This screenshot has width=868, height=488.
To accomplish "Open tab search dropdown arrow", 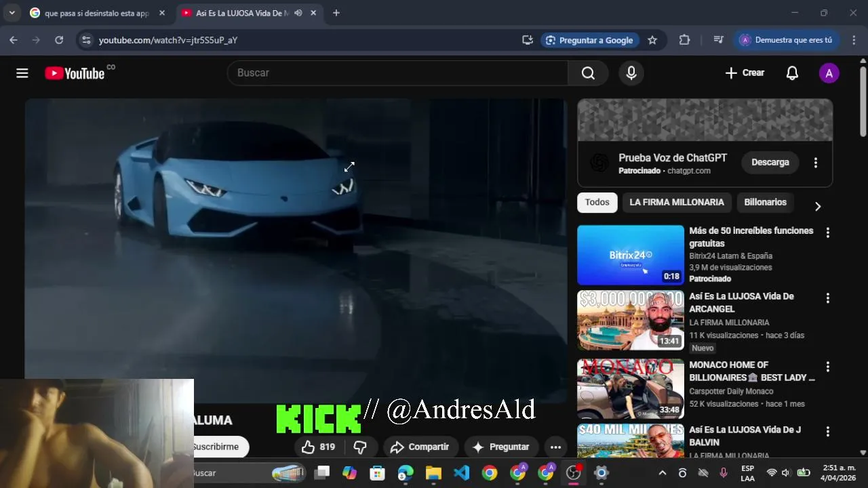I will point(12,13).
